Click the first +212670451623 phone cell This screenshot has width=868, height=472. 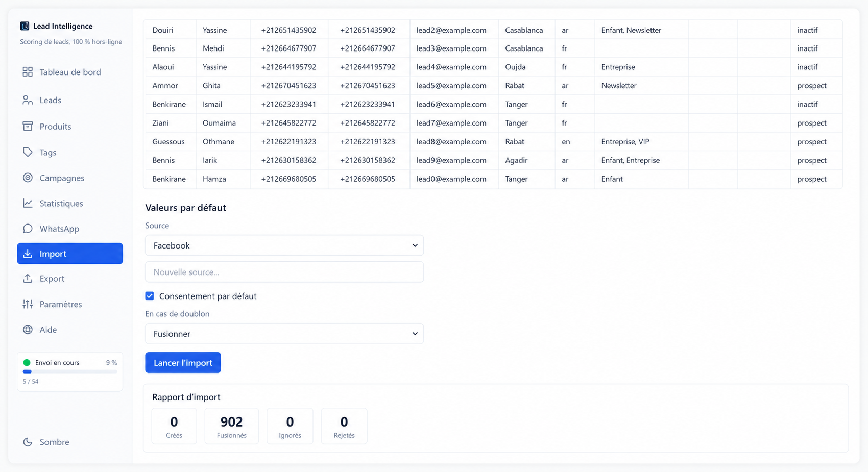(288, 86)
